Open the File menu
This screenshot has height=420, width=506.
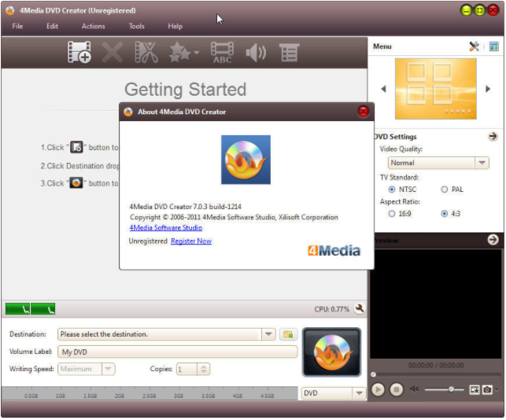point(17,26)
